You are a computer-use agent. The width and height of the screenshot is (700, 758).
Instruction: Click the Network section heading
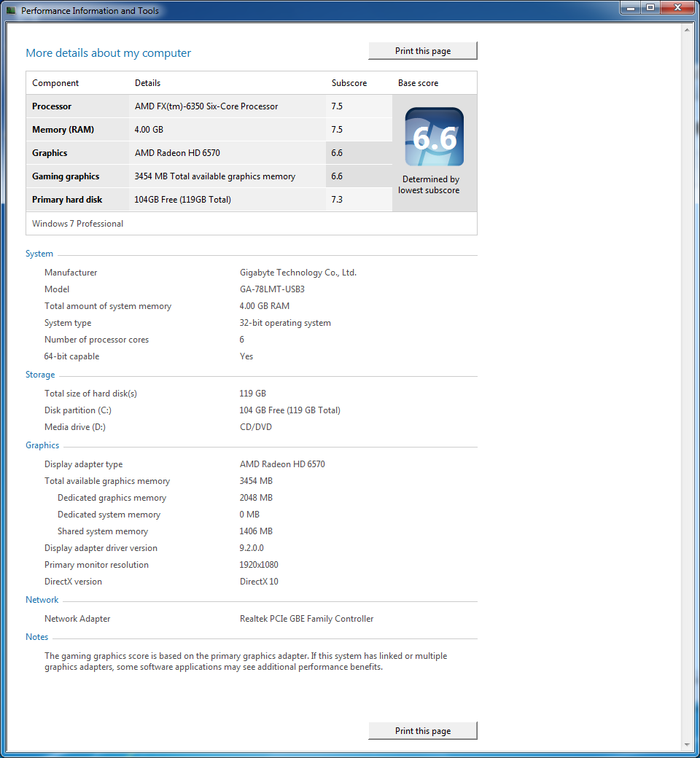point(42,600)
